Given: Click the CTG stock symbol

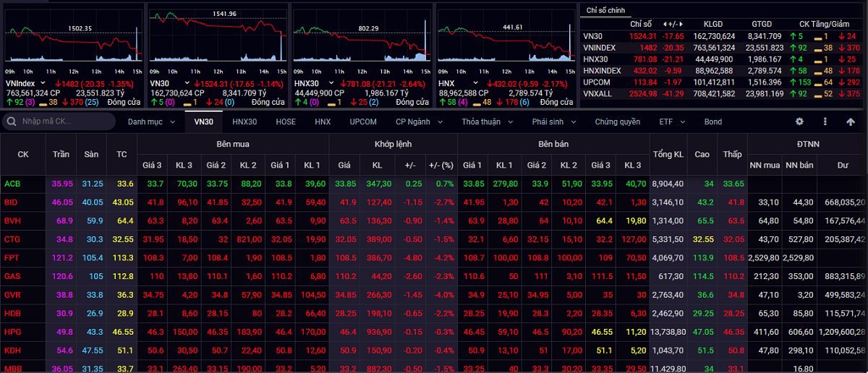Looking at the screenshot, I should coord(12,239).
